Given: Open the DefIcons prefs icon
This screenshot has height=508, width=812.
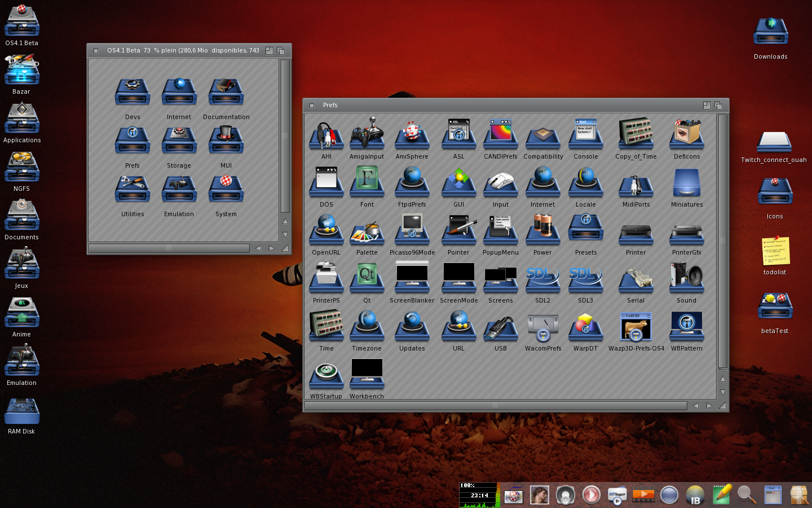Looking at the screenshot, I should [686, 134].
